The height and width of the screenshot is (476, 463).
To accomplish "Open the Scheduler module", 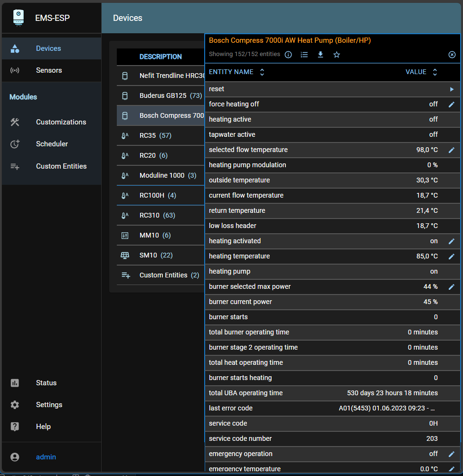I will point(52,144).
